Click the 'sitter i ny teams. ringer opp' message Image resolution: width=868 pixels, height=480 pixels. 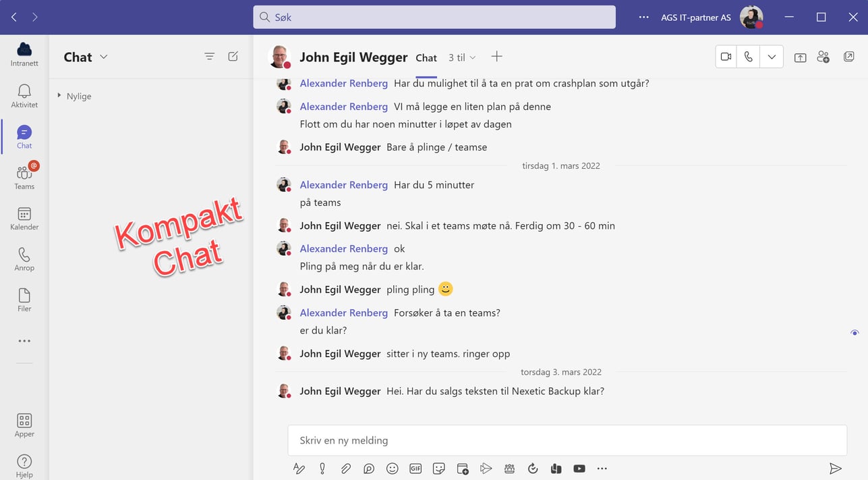click(x=449, y=354)
